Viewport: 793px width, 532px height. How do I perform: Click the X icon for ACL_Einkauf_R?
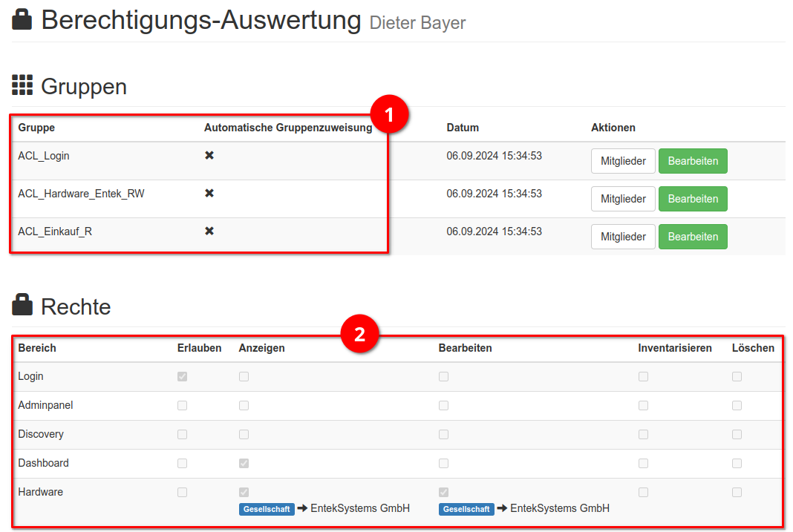[209, 231]
